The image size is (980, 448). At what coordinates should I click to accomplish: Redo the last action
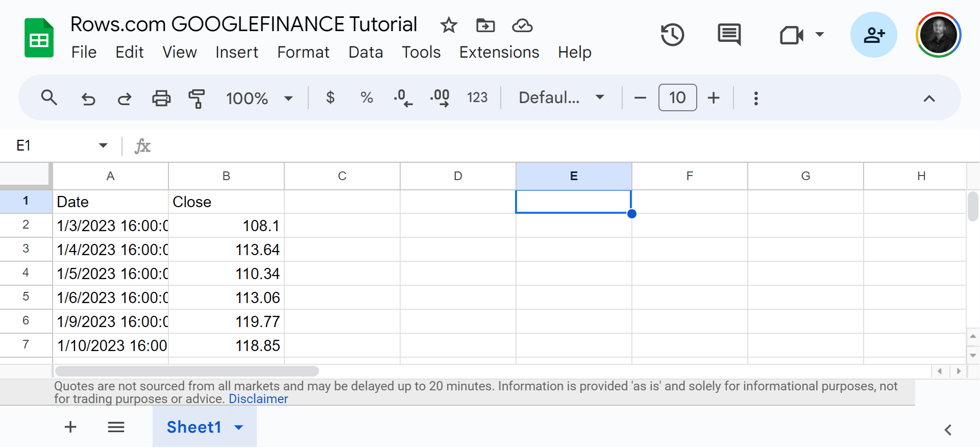(x=125, y=98)
